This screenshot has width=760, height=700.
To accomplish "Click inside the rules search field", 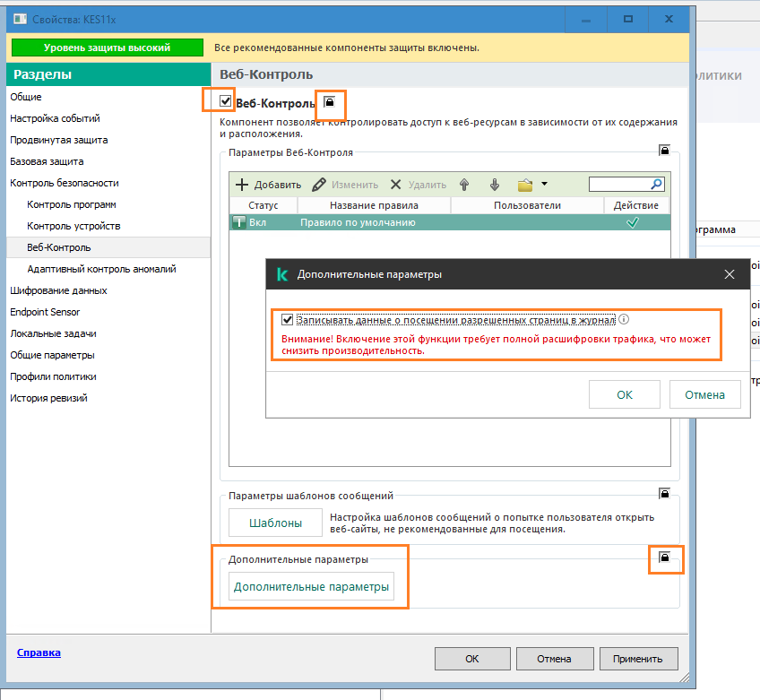I will 620,185.
